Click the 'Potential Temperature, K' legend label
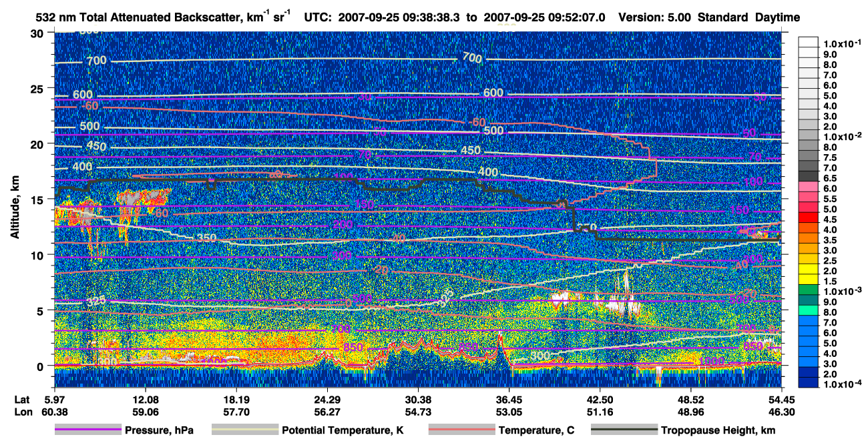868x445 pixels. tap(343, 431)
